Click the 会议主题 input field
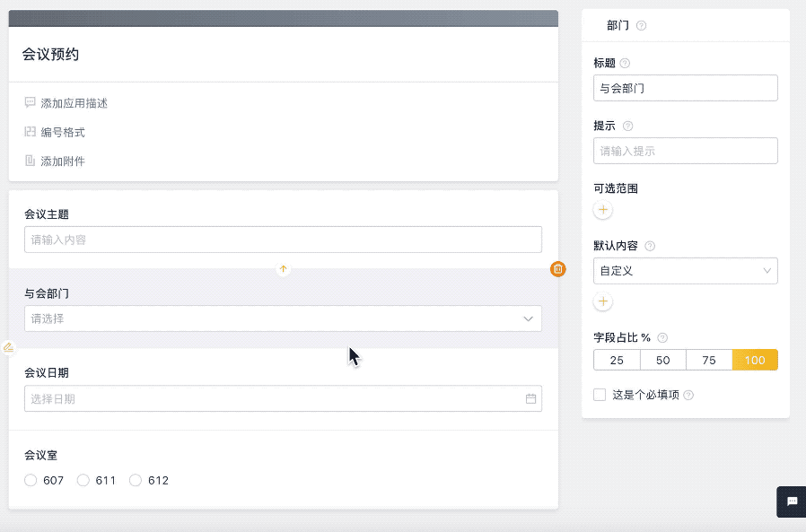Image resolution: width=806 pixels, height=532 pixels. pyautogui.click(x=284, y=240)
